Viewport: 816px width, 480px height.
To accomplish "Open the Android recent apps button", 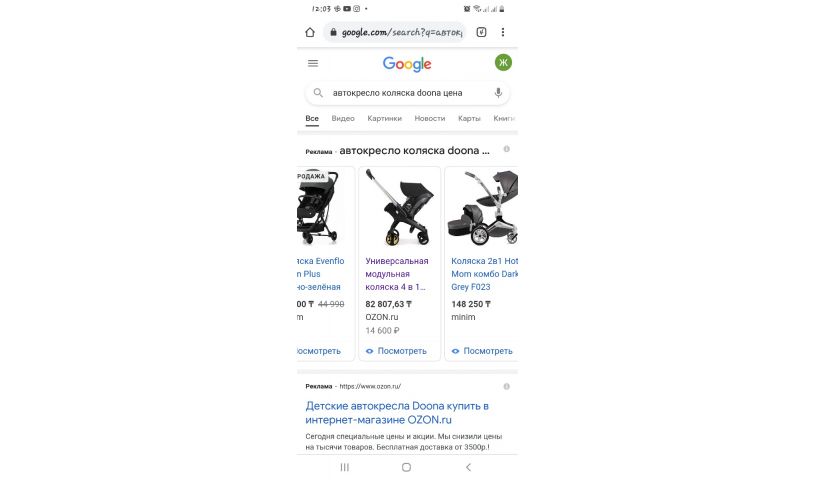I will (345, 467).
